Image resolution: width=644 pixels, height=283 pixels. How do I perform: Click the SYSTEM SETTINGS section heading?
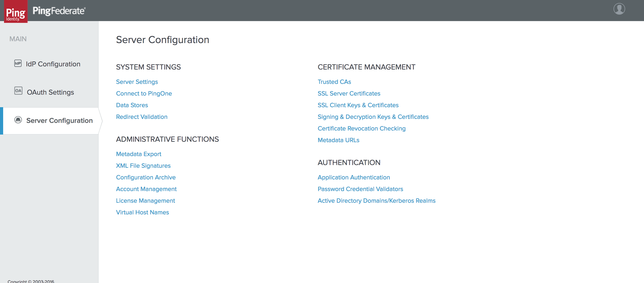[x=148, y=67]
